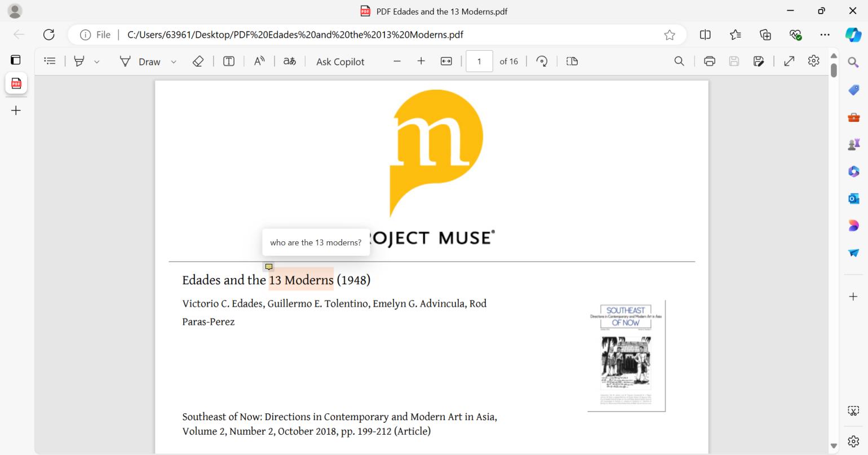Open sidebar Games chess icon
Screen dimensions: 868x455
tap(853, 144)
